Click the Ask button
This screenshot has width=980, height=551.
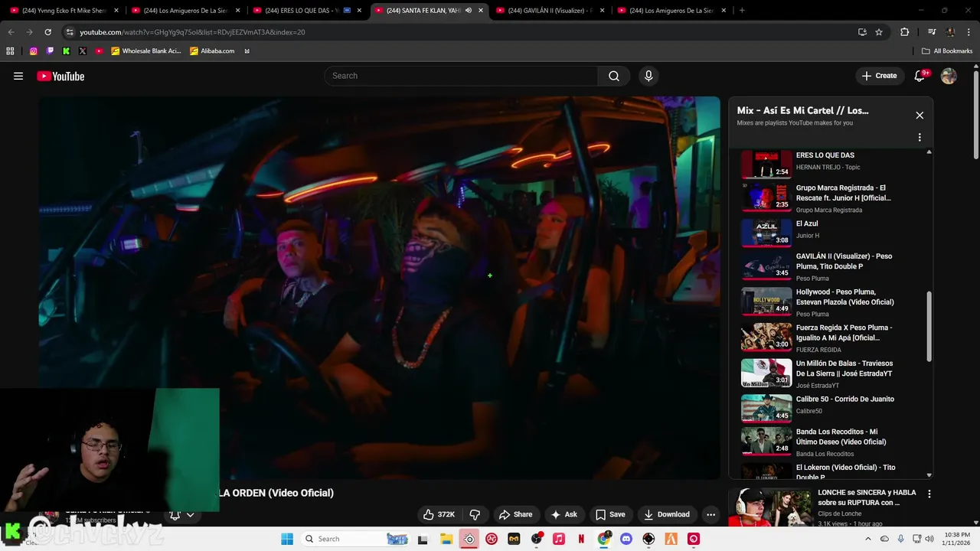tap(564, 514)
